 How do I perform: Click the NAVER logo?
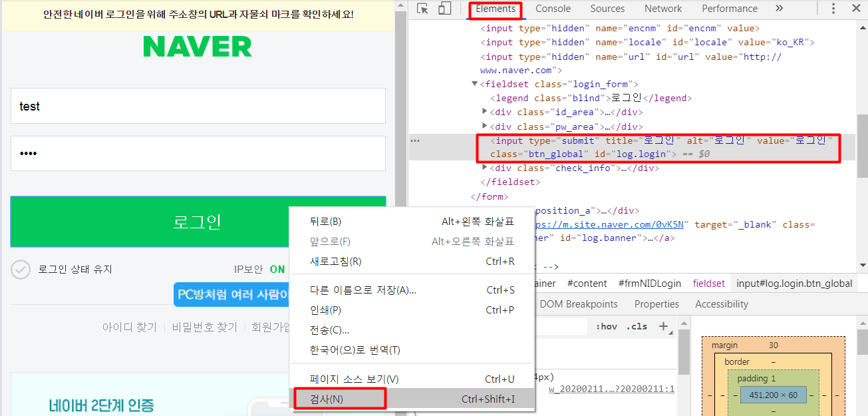point(198,47)
